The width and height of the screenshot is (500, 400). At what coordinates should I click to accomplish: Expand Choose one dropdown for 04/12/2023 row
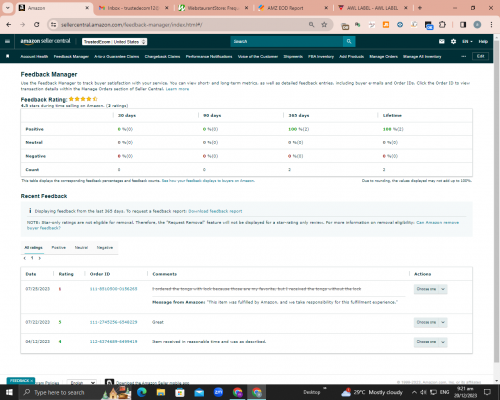pos(430,342)
